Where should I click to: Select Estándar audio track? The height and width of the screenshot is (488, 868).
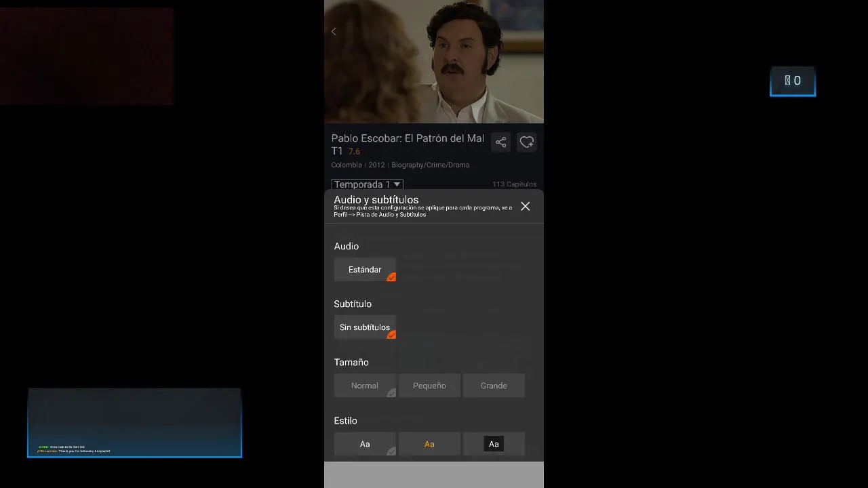click(x=365, y=270)
